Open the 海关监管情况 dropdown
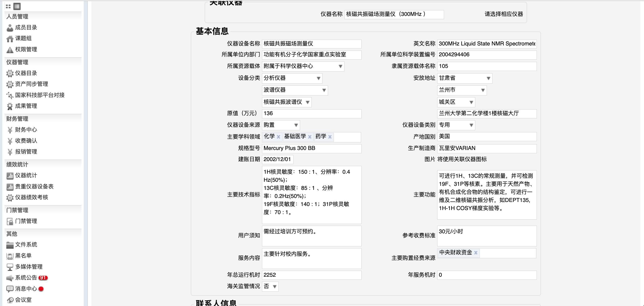 click(x=270, y=287)
